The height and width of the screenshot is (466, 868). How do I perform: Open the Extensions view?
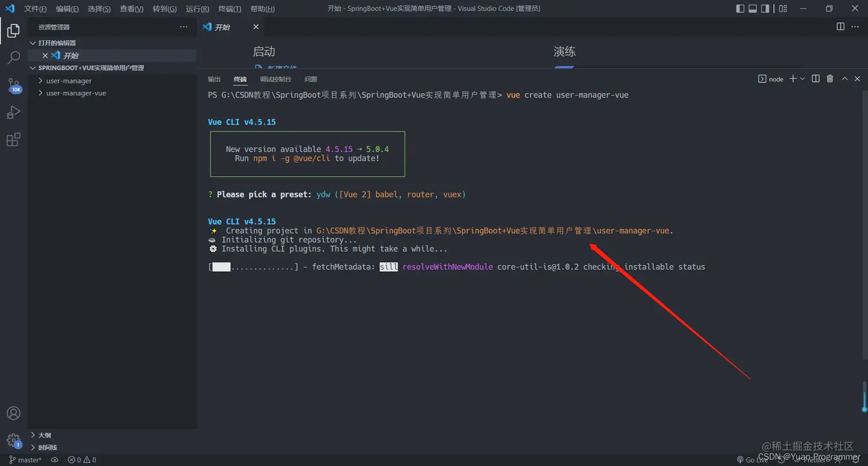pyautogui.click(x=13, y=140)
